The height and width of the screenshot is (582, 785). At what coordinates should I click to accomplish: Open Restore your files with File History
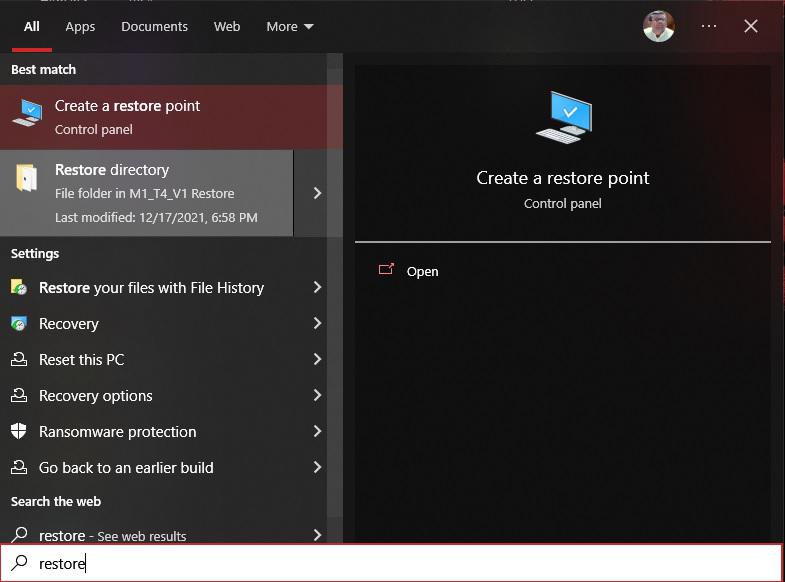151,288
